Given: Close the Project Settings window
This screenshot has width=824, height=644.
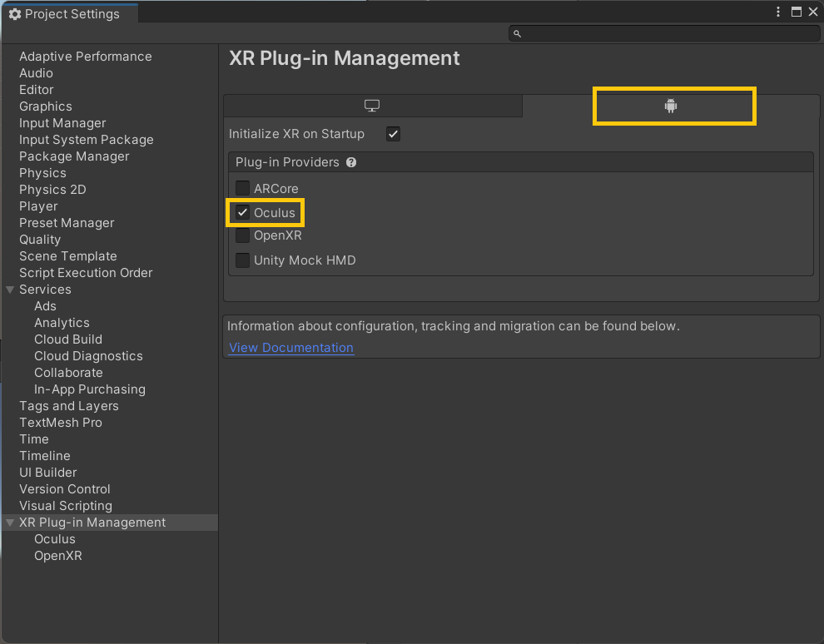Looking at the screenshot, I should pos(813,12).
